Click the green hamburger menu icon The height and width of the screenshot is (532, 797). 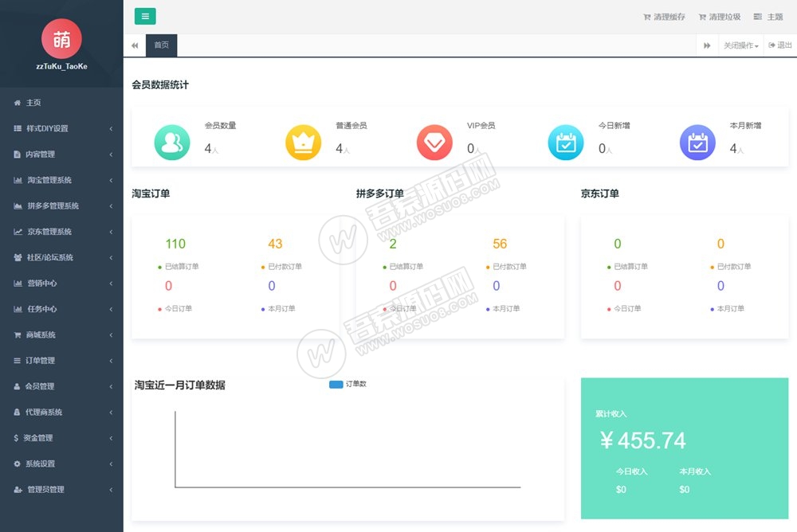pos(144,16)
